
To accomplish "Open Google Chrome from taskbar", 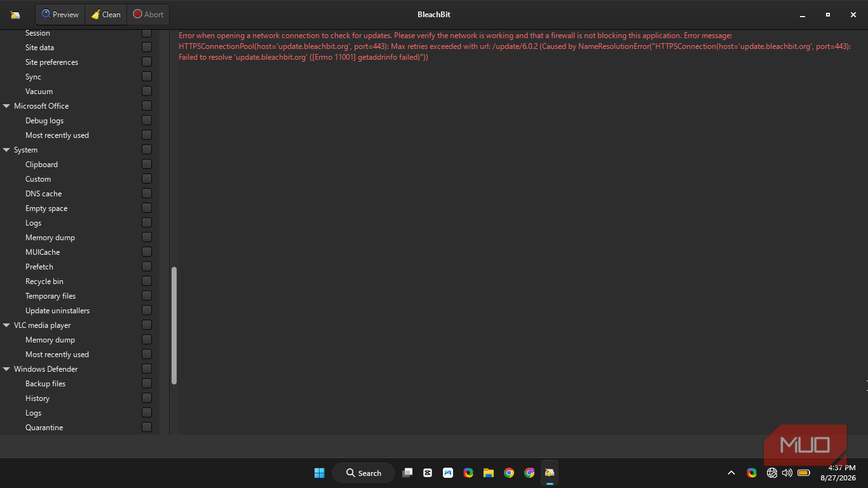I will [x=509, y=473].
